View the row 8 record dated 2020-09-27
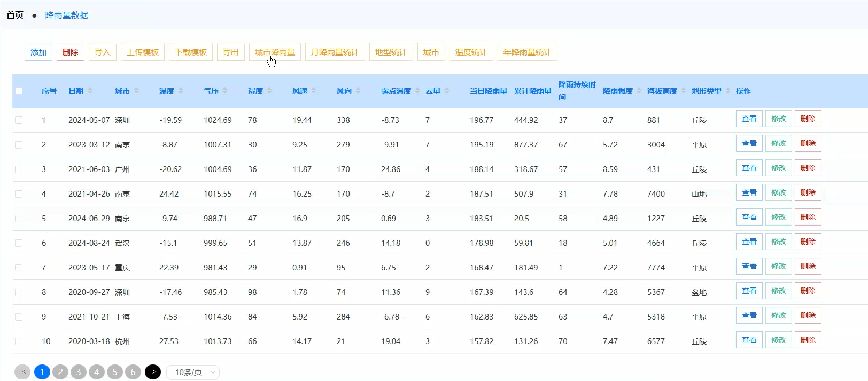The width and height of the screenshot is (868, 381). pos(749,291)
